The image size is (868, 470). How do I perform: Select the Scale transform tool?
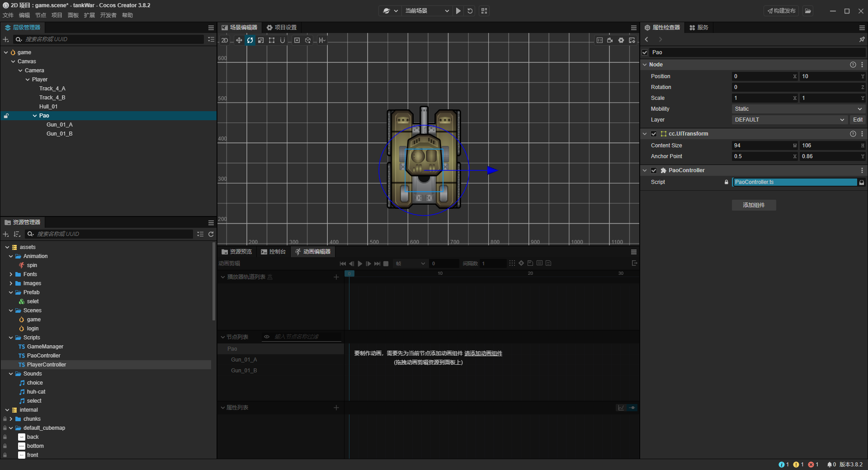(x=261, y=40)
